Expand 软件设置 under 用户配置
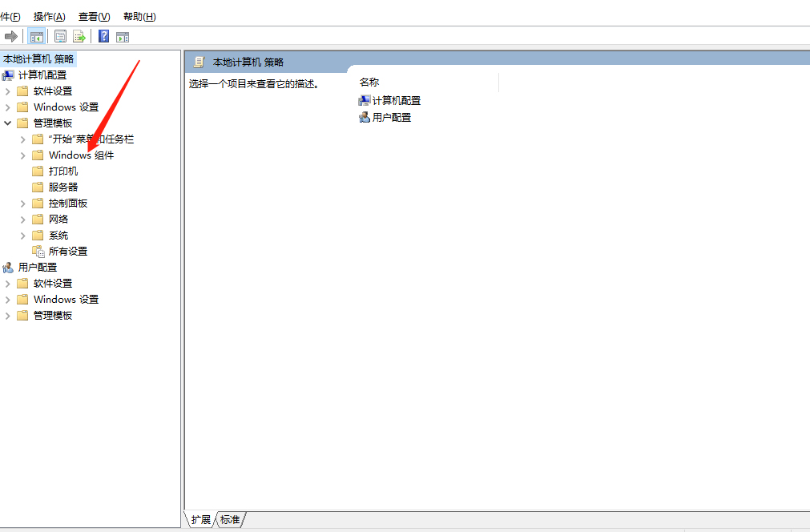Screen dimensions: 810x532 pyautogui.click(x=8, y=284)
